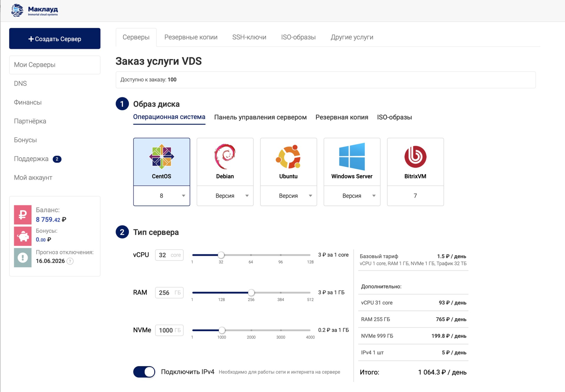Viewport: 565px width, 392px height.
Task: Click the Базовый тариф row
Action: 413,260
